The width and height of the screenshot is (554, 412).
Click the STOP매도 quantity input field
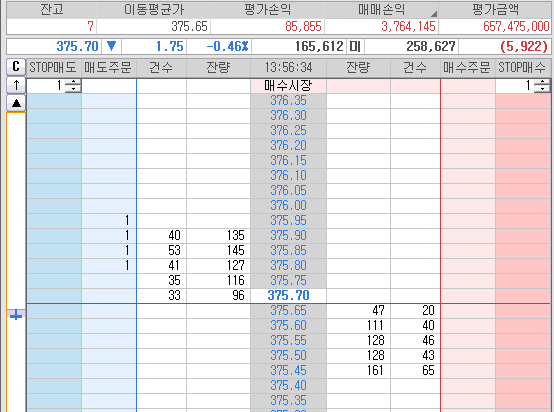coord(46,86)
